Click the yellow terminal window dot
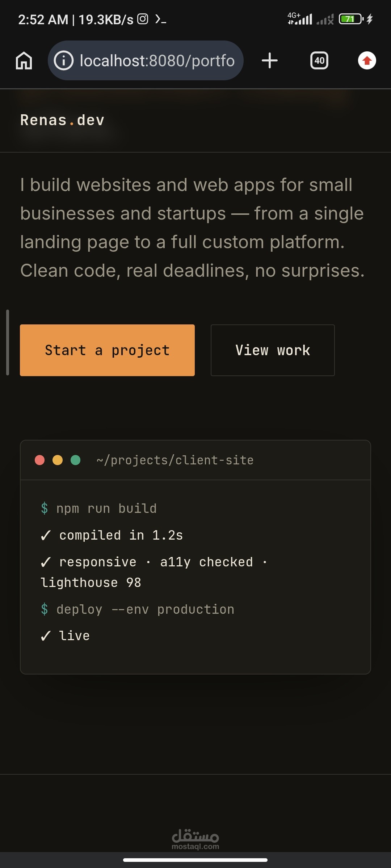This screenshot has width=391, height=868. tap(58, 460)
